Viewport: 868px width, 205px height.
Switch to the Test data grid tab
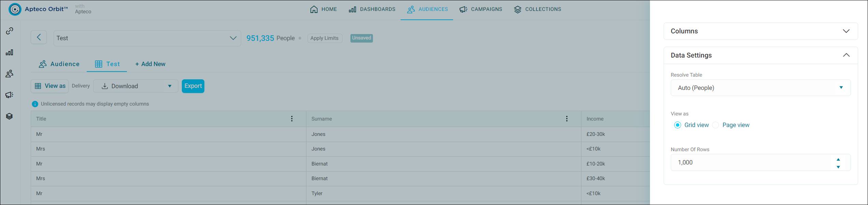point(107,64)
